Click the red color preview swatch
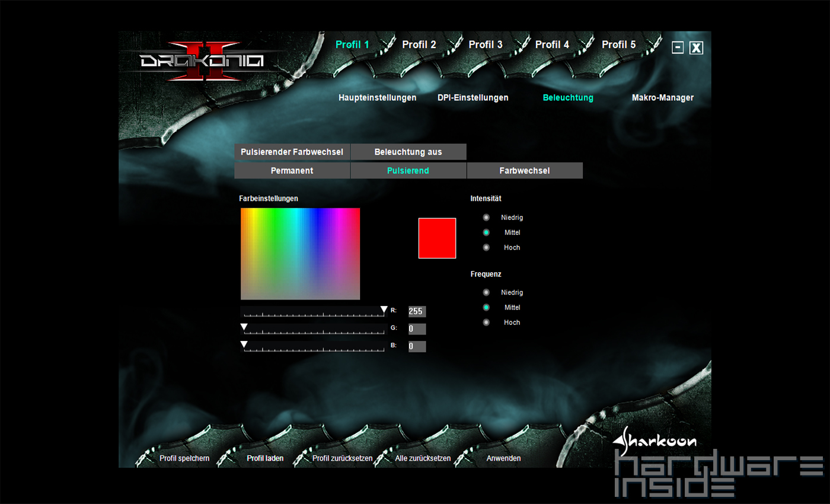Screen dimensions: 830x504 click(x=437, y=238)
